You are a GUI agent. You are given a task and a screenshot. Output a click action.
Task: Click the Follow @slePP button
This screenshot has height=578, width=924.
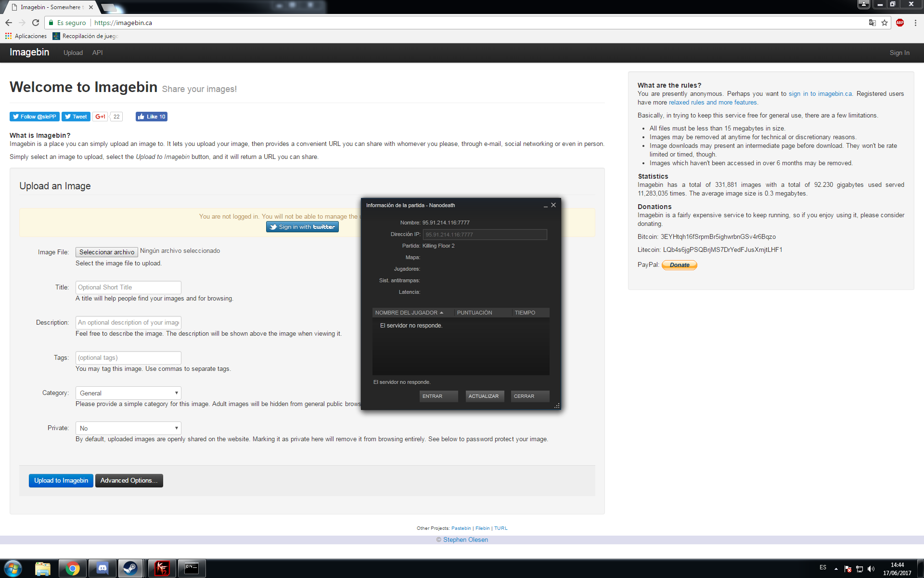pos(35,117)
